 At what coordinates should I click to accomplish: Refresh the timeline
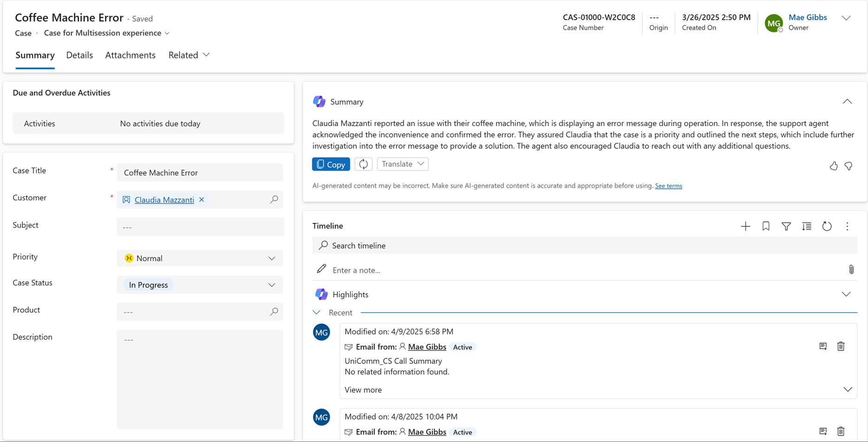tap(827, 226)
